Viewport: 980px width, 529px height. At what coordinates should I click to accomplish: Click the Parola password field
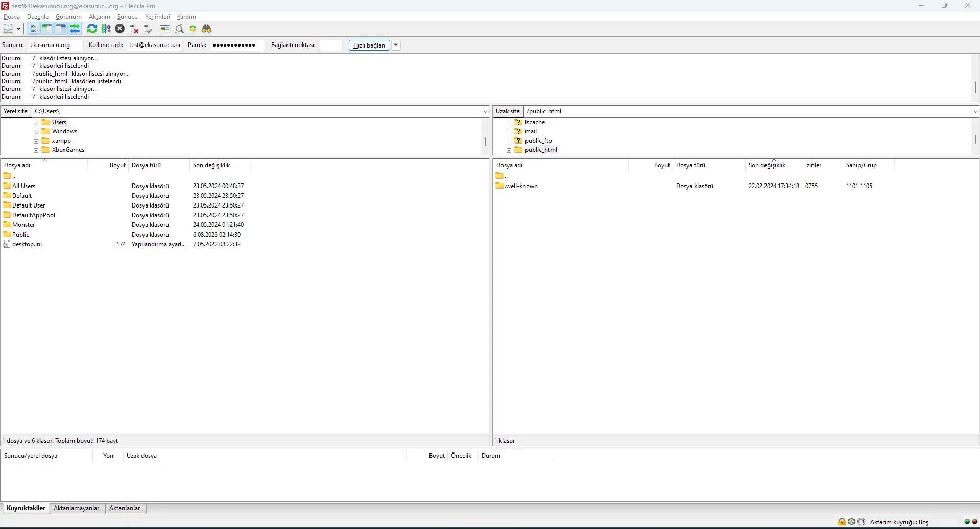237,45
